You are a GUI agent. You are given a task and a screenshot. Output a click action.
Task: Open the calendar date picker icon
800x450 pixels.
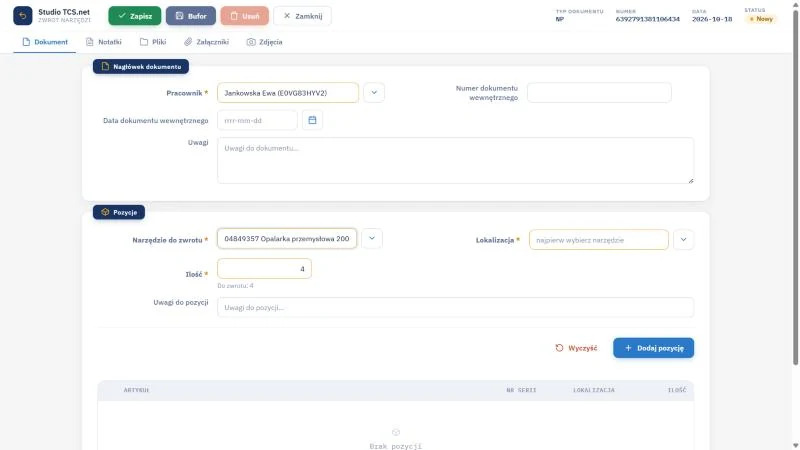point(312,120)
